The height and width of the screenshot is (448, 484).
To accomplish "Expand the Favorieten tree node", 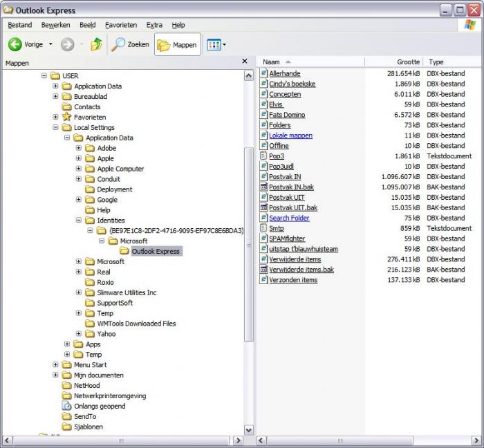I will click(x=55, y=117).
